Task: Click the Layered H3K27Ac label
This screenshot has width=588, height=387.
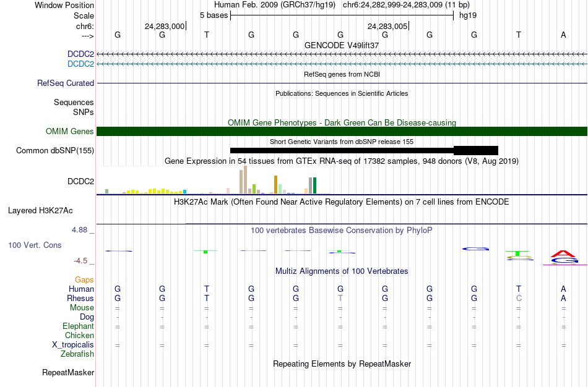Action: [x=40, y=211]
